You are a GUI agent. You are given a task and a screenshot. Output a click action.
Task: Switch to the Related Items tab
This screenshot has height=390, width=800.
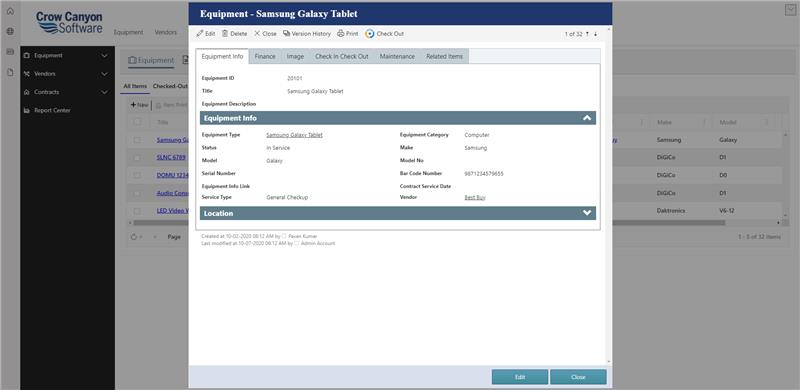pyautogui.click(x=444, y=57)
